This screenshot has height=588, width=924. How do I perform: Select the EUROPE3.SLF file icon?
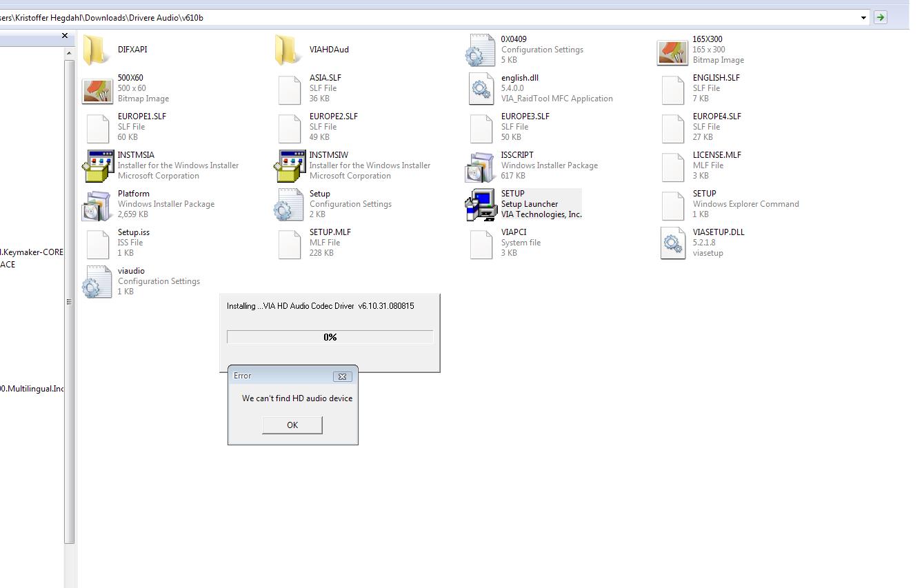click(481, 128)
